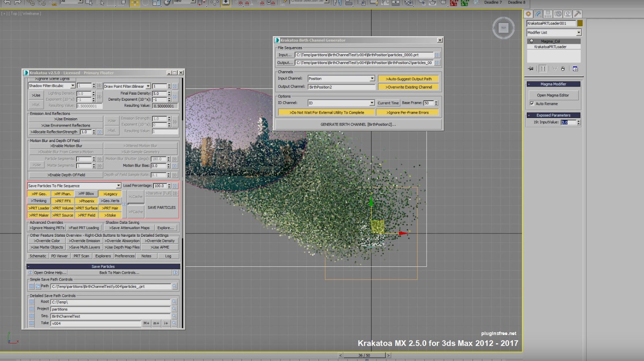Open the Input Channel dropdown
This screenshot has width=644, height=361.
341,78
